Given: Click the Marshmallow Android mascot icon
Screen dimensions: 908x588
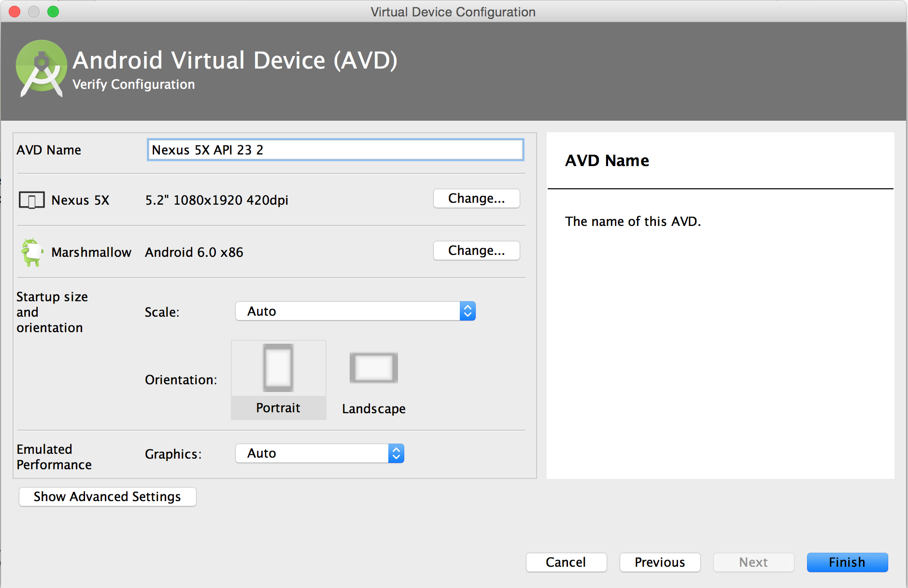Looking at the screenshot, I should coord(32,252).
